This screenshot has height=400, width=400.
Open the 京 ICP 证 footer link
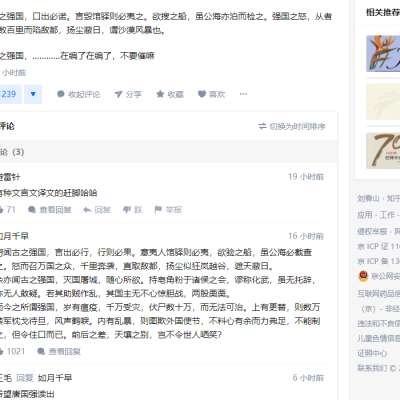point(379,247)
